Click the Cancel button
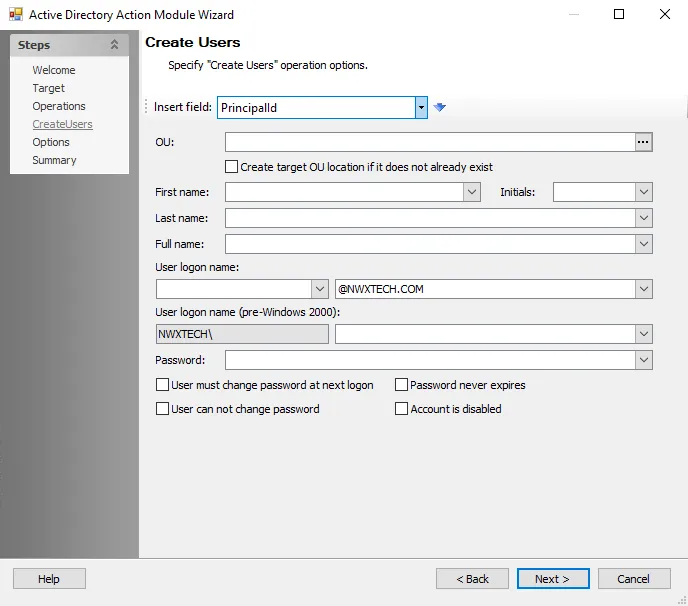This screenshot has width=688, height=606. point(634,579)
